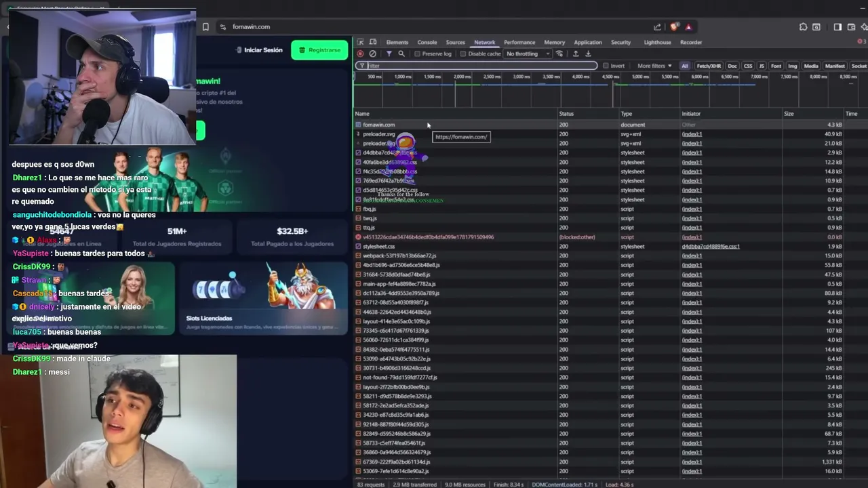Select the fbq.js request row
Screen dimensions: 868x488
click(x=610, y=209)
